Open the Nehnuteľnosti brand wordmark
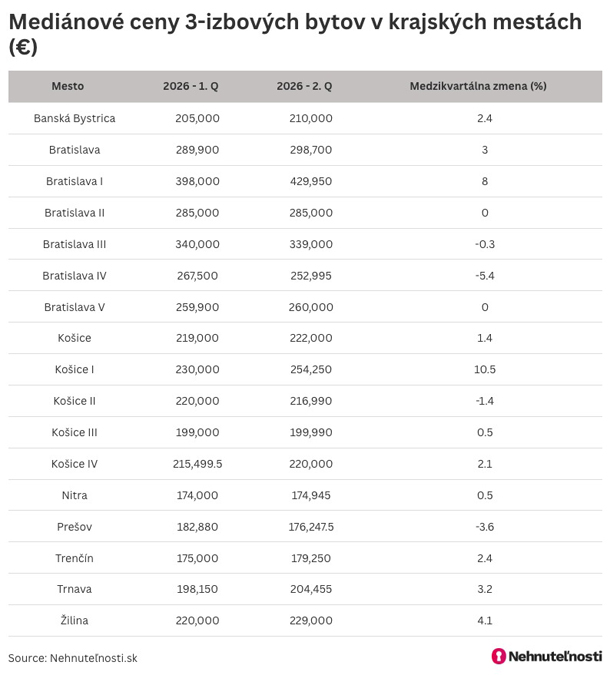The height and width of the screenshot is (675, 610). (x=555, y=656)
